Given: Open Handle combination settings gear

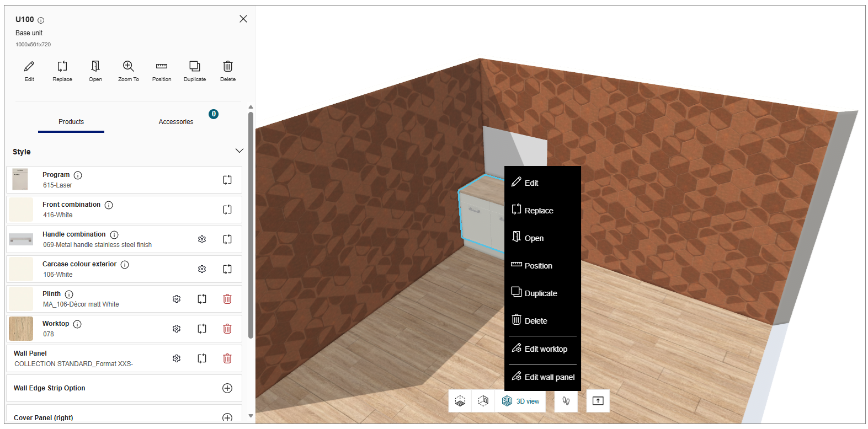Looking at the screenshot, I should pos(202,239).
